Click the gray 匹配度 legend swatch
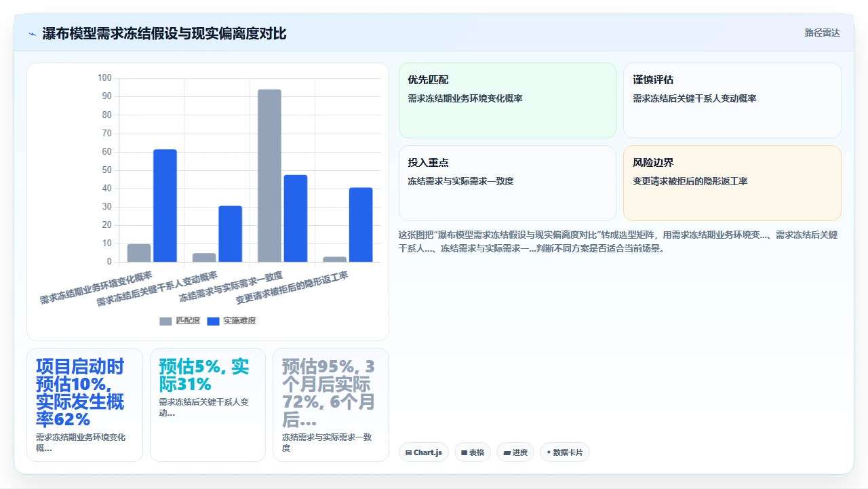This screenshot has height=489, width=868. click(165, 321)
